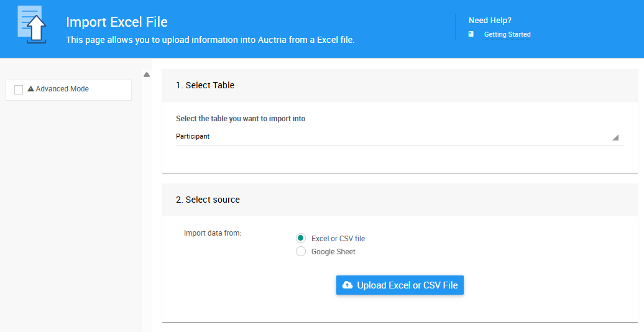Click the dropdown arrow of the table selector
The height and width of the screenshot is (332, 644).
click(615, 137)
